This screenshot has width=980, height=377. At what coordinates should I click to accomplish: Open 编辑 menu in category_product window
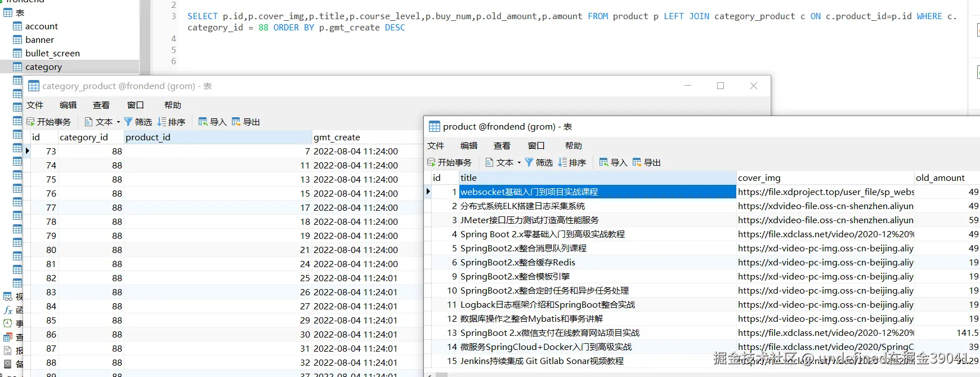68,105
